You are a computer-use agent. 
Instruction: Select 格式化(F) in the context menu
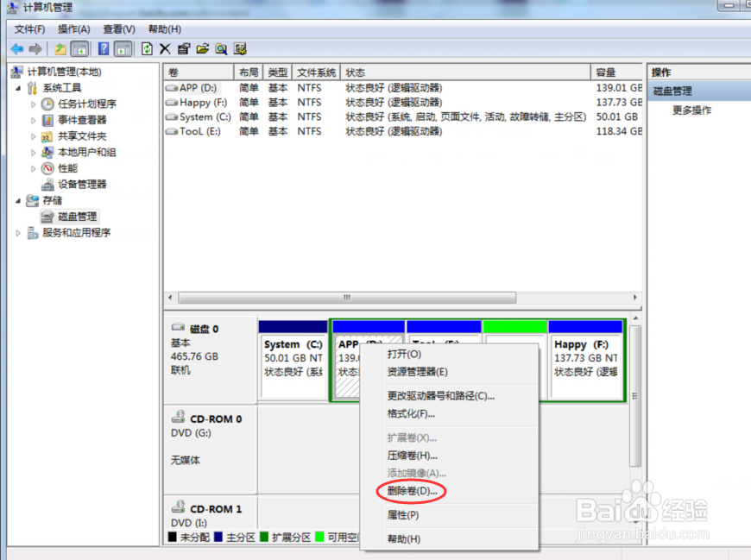click(x=412, y=416)
